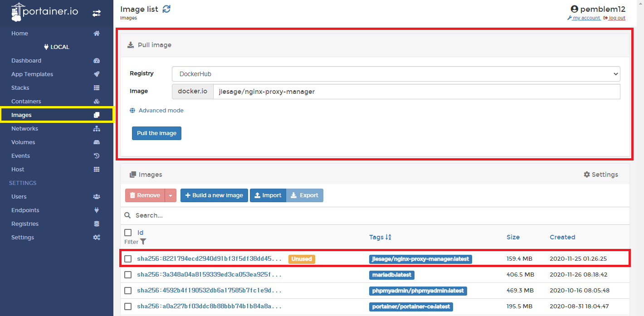The width and height of the screenshot is (644, 316).
Task: Open the App Templates menu entry
Action: [32, 74]
